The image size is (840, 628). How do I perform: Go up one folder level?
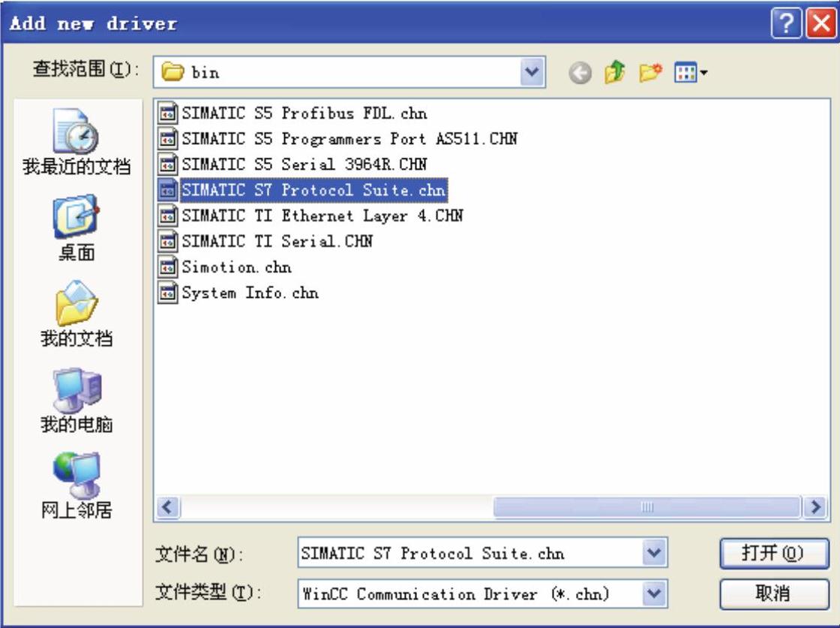pyautogui.click(x=615, y=72)
